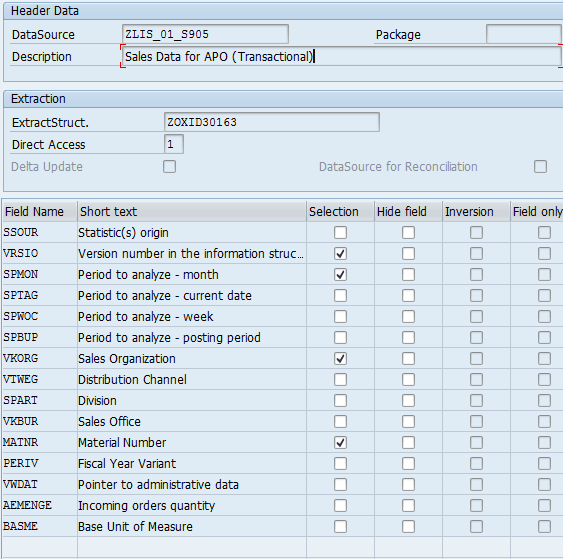Image resolution: width=563 pixels, height=559 pixels.
Task: Click the Hide field column header
Action: click(408, 211)
